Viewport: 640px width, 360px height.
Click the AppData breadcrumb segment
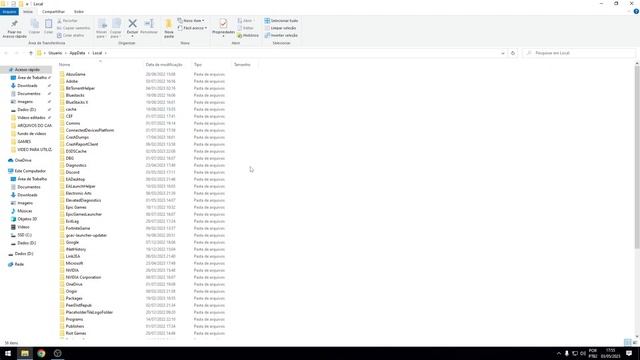coord(77,53)
